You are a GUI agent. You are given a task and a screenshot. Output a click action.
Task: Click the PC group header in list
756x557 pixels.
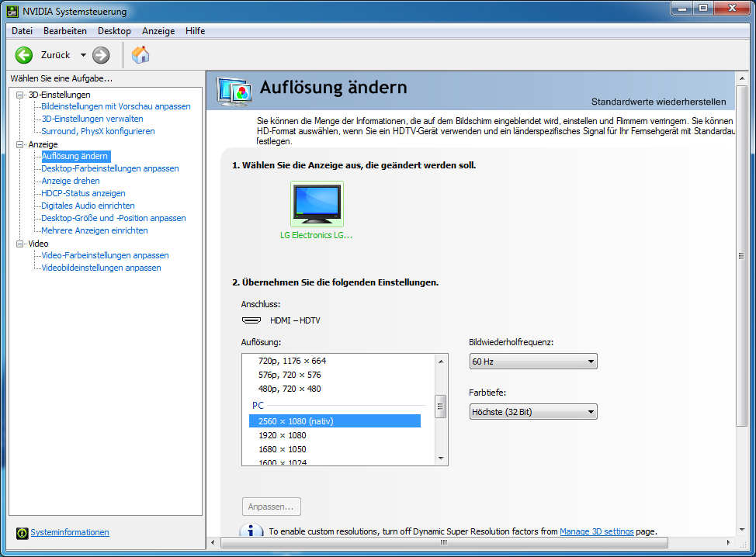click(258, 406)
